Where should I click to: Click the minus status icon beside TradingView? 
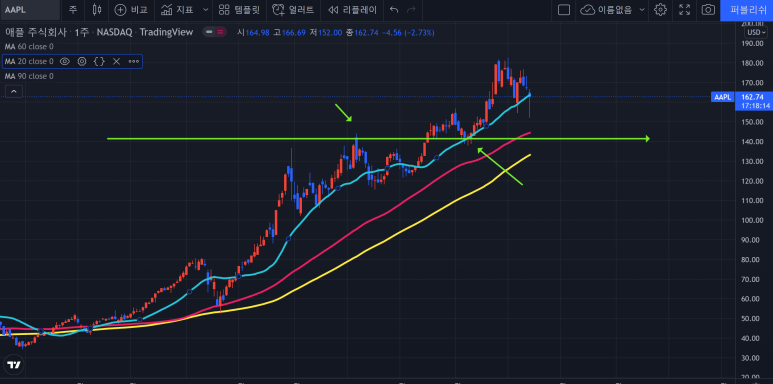point(210,32)
